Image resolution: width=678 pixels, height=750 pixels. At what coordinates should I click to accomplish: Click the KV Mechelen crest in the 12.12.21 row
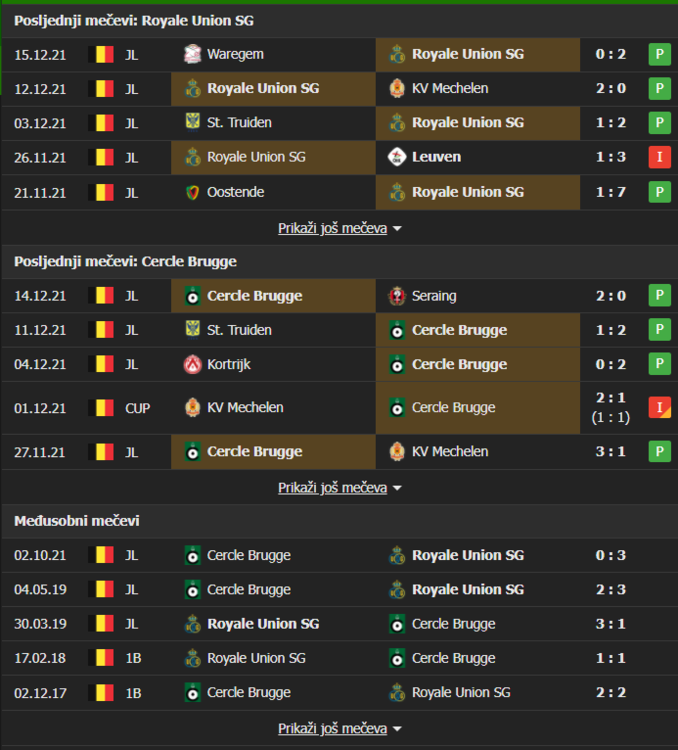coord(397,88)
